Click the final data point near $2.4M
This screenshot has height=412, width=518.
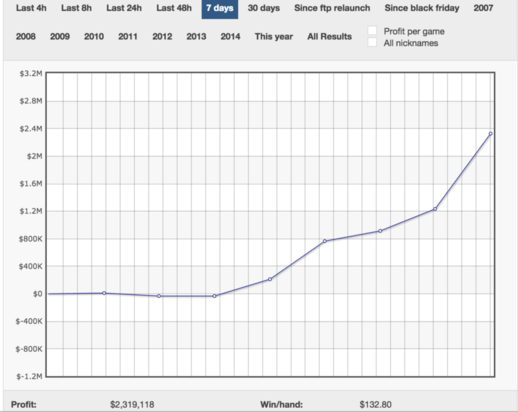490,134
